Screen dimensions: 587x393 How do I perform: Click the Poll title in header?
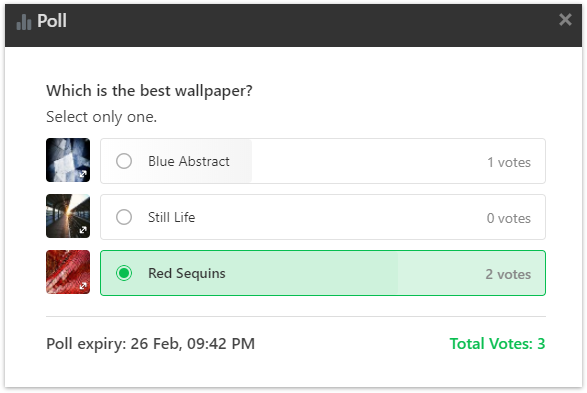coord(52,21)
